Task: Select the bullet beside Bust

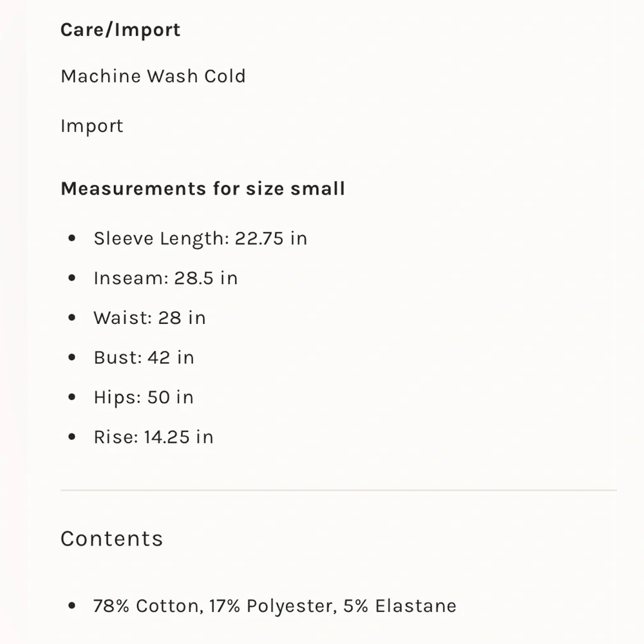Action: [71, 357]
